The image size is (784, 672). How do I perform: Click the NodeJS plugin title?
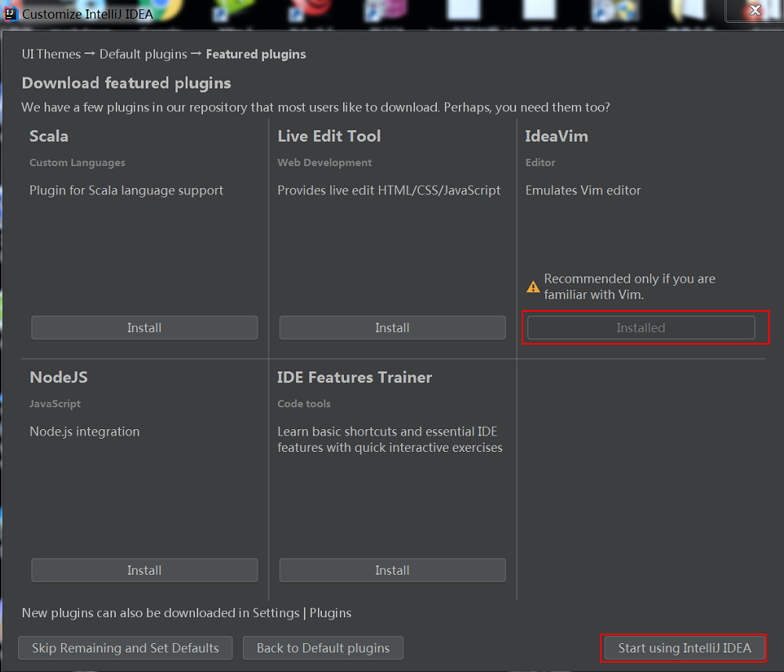click(x=59, y=377)
